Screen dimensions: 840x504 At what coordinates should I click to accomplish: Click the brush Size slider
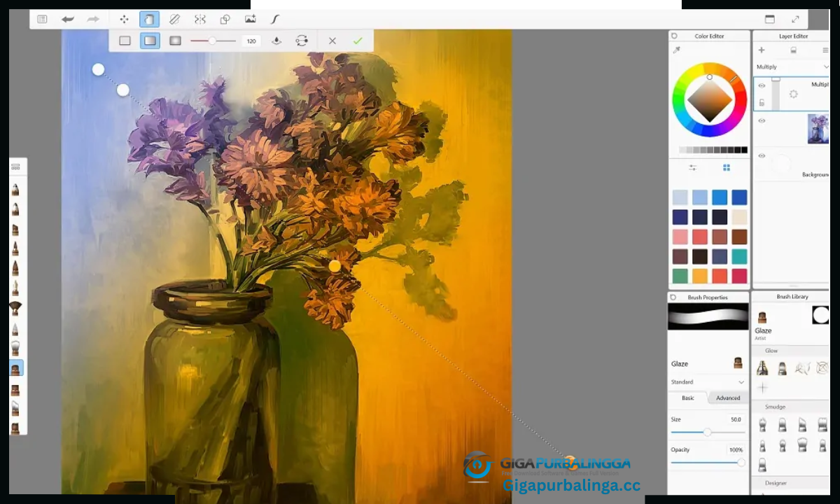click(708, 432)
